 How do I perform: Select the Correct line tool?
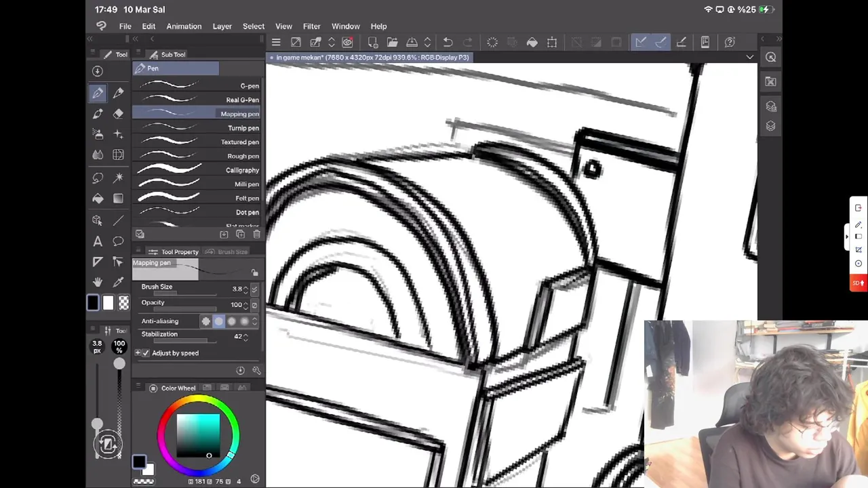pyautogui.click(x=118, y=262)
